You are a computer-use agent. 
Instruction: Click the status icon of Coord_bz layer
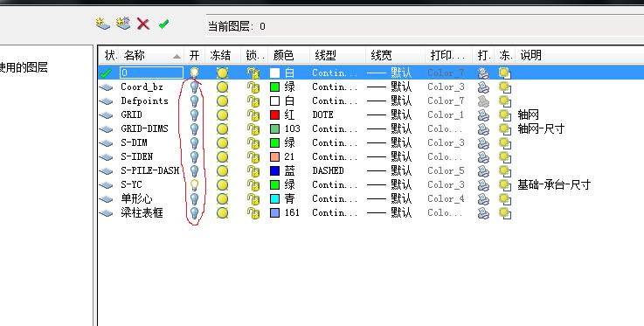tap(107, 87)
